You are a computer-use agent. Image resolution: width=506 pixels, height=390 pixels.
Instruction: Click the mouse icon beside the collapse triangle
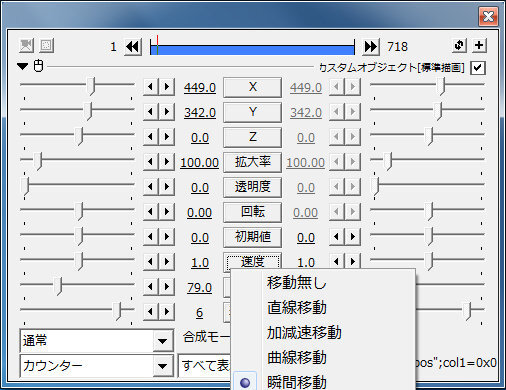pyautogui.click(x=39, y=66)
